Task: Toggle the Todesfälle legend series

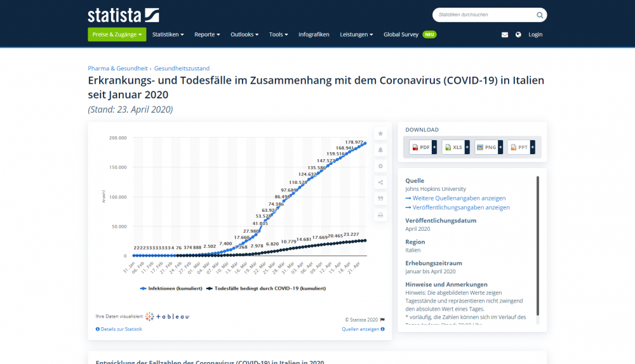Action: [x=266, y=288]
